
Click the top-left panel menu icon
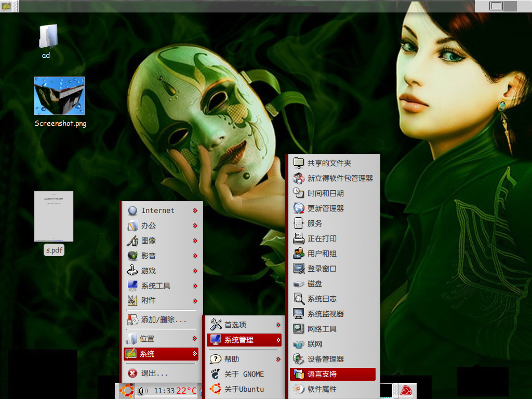[x=6, y=6]
